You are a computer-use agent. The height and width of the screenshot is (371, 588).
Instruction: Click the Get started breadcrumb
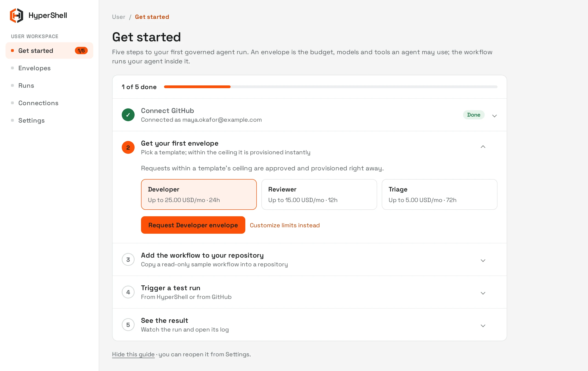click(x=152, y=17)
